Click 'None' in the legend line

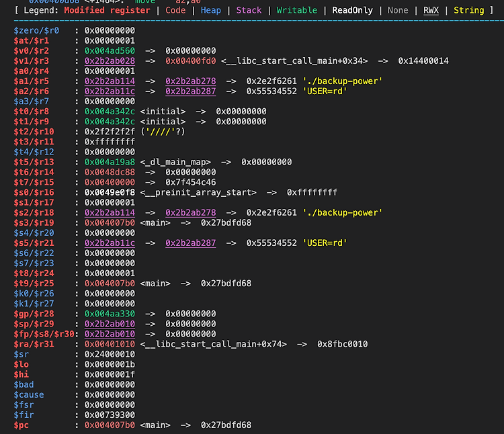(x=398, y=10)
